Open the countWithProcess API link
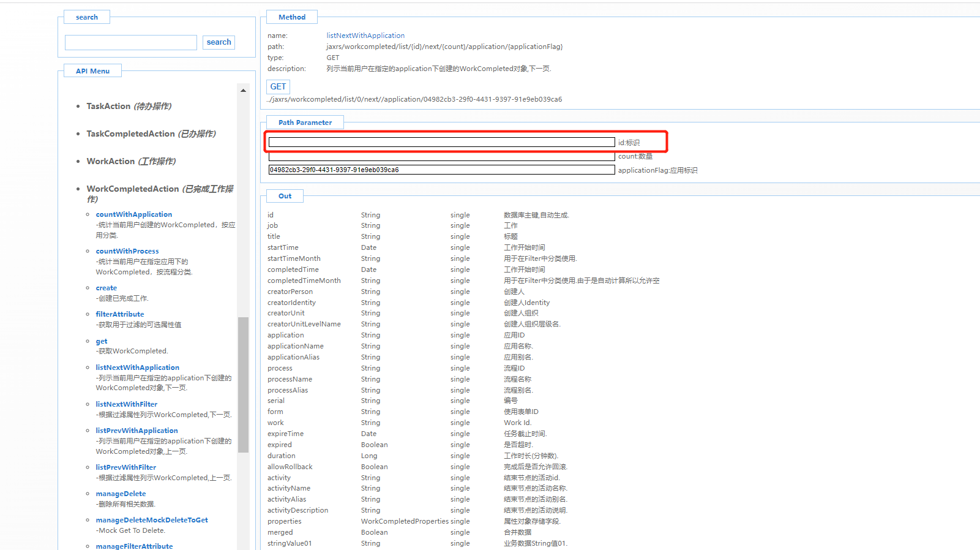980x550 pixels. pos(127,251)
